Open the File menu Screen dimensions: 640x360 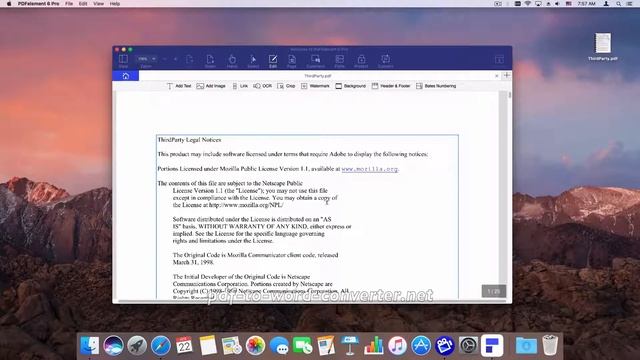coord(69,3)
